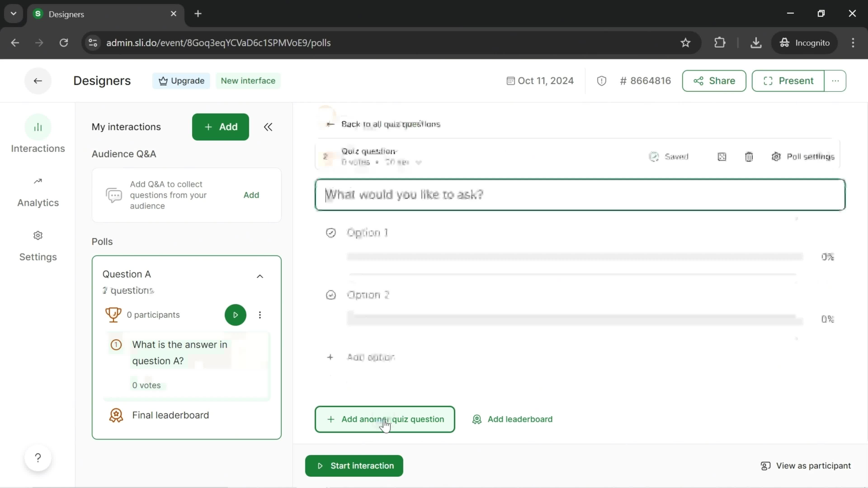Play the Question A quiz interaction

click(x=236, y=315)
